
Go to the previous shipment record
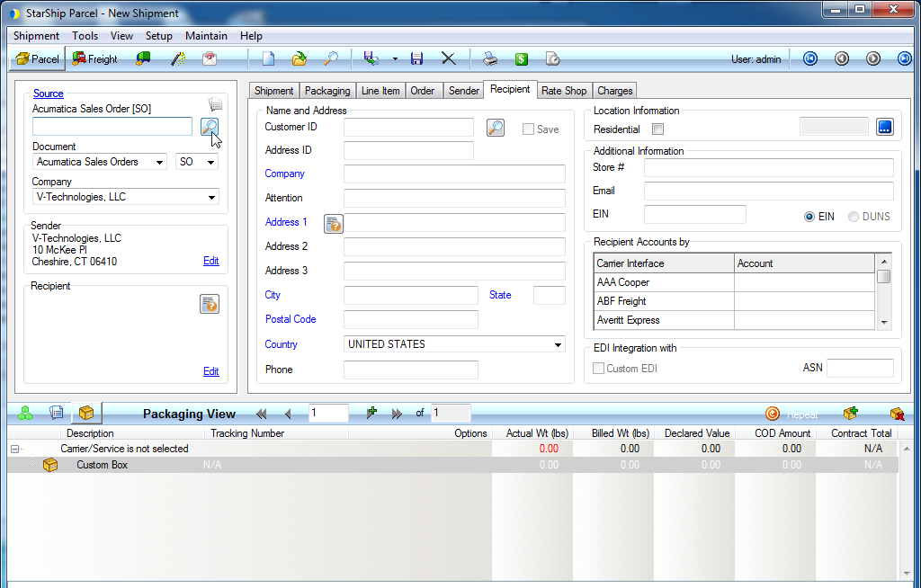click(x=842, y=58)
